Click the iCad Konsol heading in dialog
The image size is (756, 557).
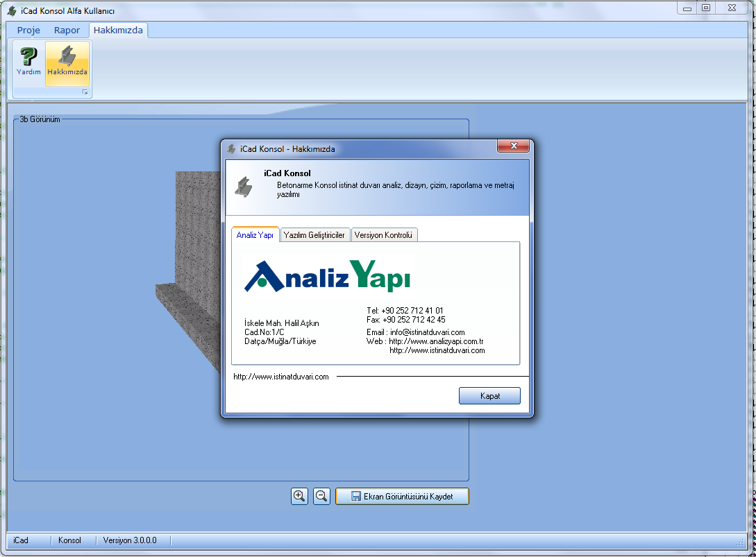tap(287, 173)
